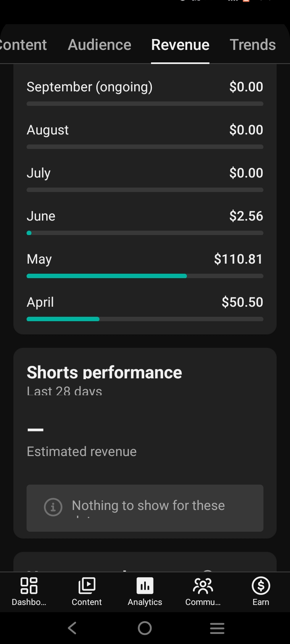
Task: Open the May revenue row showing $110.81
Action: click(145, 265)
